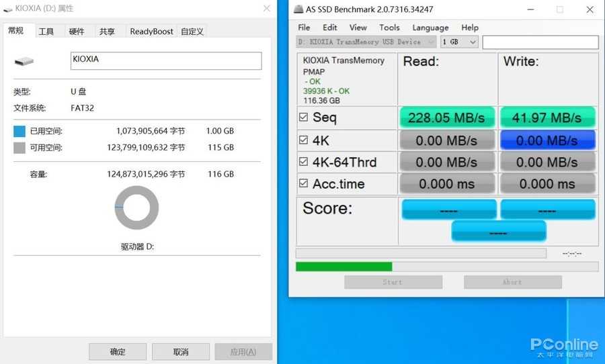Click the empty text field beside 1 GB dropdown

pos(540,42)
